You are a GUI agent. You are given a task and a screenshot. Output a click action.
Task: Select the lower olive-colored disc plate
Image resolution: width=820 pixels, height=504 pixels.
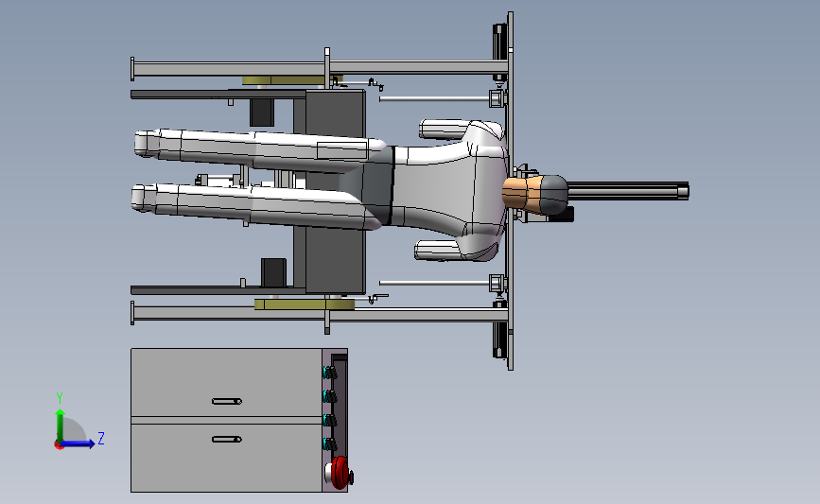coord(304,304)
